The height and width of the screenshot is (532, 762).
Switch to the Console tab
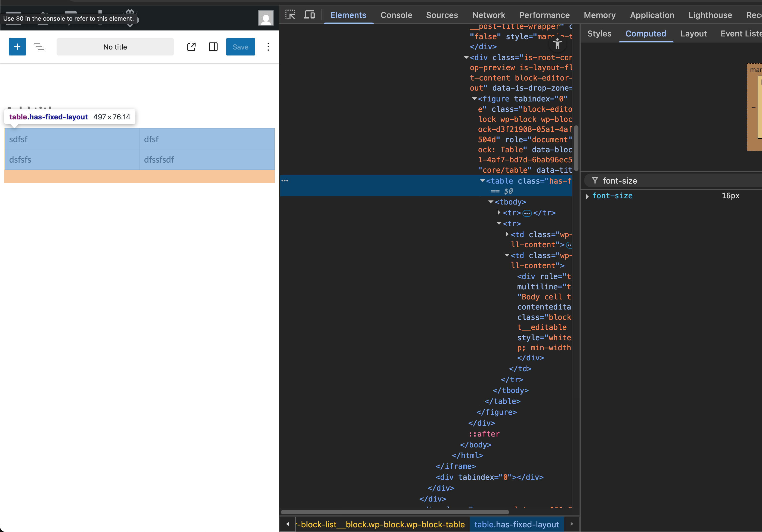click(x=396, y=15)
